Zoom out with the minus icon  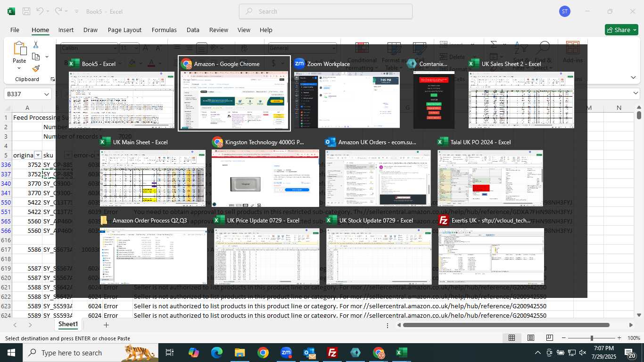564,338
